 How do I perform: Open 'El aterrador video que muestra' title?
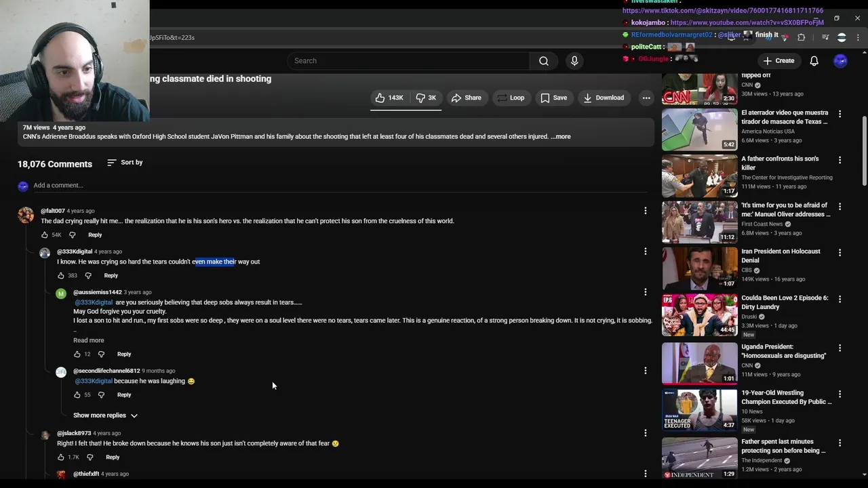785,117
